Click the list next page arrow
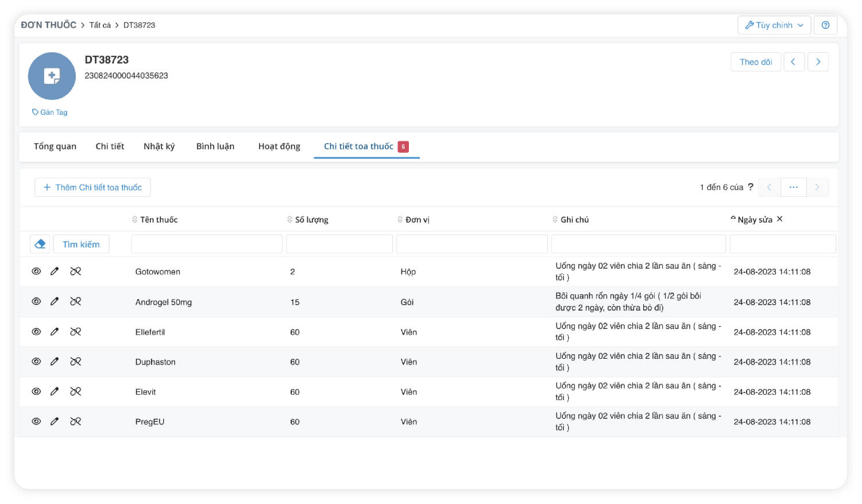 [x=817, y=187]
